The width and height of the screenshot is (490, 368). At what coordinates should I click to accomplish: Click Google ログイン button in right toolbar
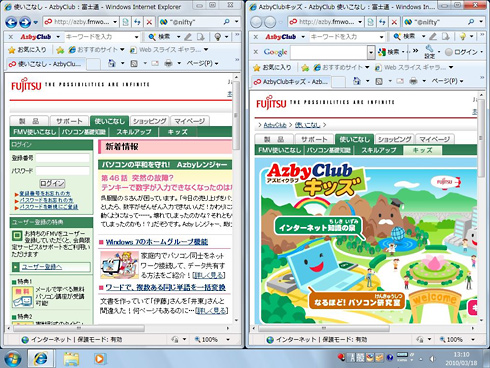tap(464, 52)
